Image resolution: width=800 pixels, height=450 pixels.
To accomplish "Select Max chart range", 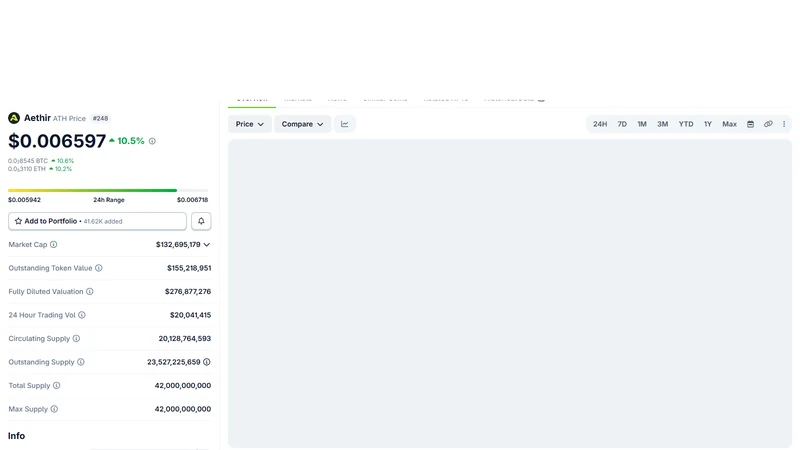I will click(x=730, y=124).
